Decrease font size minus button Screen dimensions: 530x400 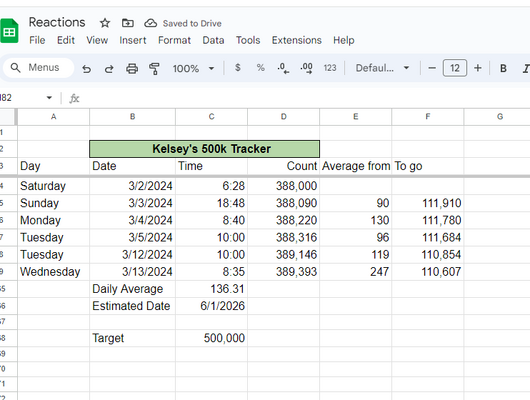pos(432,68)
